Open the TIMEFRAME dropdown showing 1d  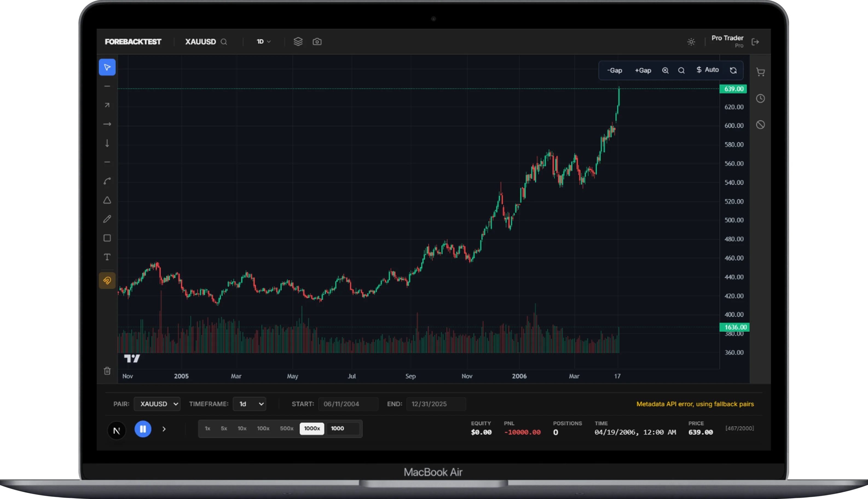click(250, 404)
